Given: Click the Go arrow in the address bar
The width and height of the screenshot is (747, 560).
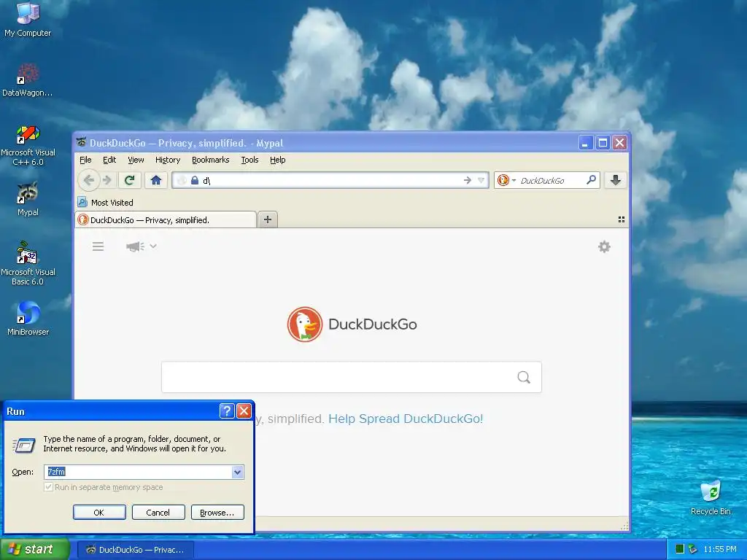Looking at the screenshot, I should point(468,180).
